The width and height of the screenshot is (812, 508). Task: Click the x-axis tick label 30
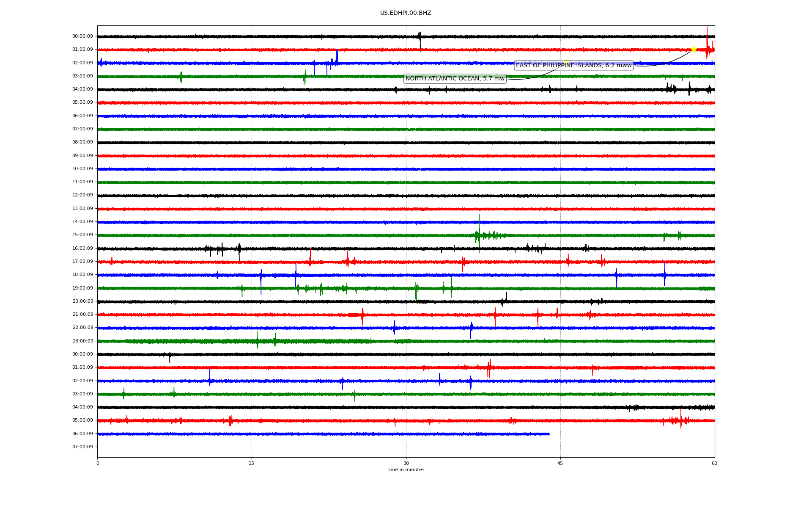[406, 463]
